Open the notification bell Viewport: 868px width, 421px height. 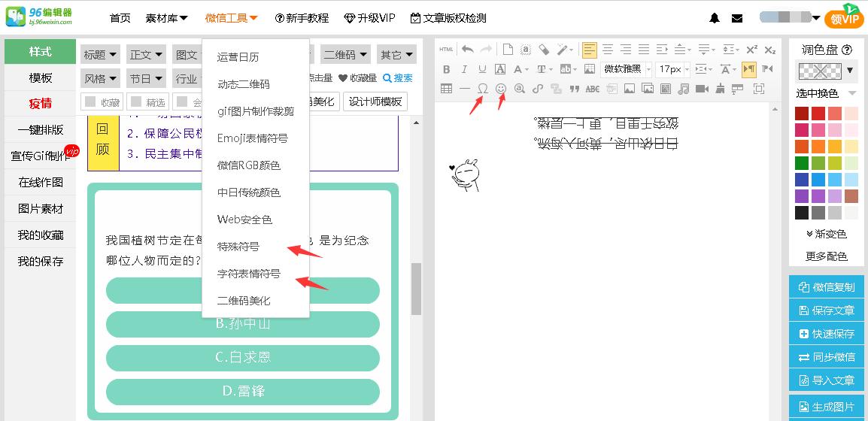click(x=715, y=18)
